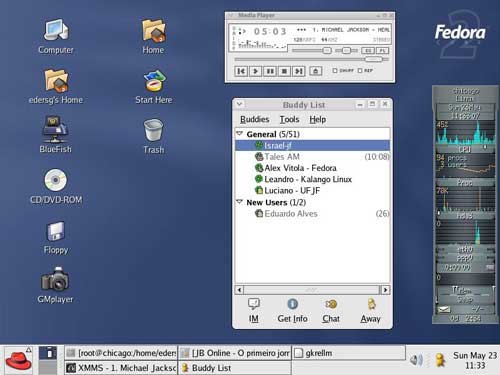Screen dimensions: 500x375
Task: Select buddy Luciano - UFJF
Action: pyautogui.click(x=312, y=191)
